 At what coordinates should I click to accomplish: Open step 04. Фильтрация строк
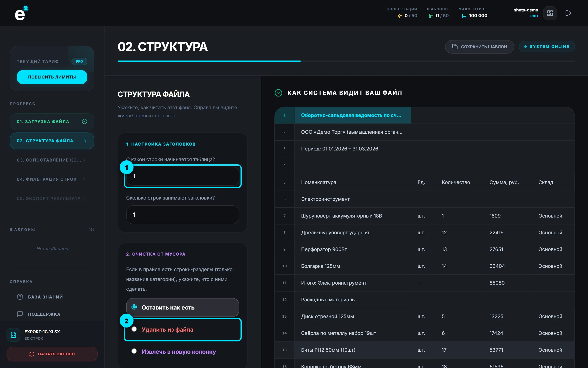(x=52, y=179)
